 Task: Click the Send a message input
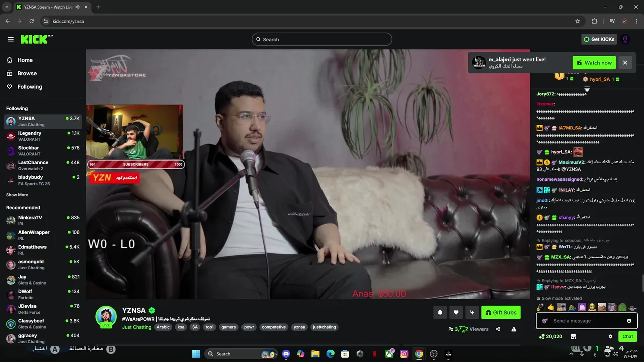(587, 321)
